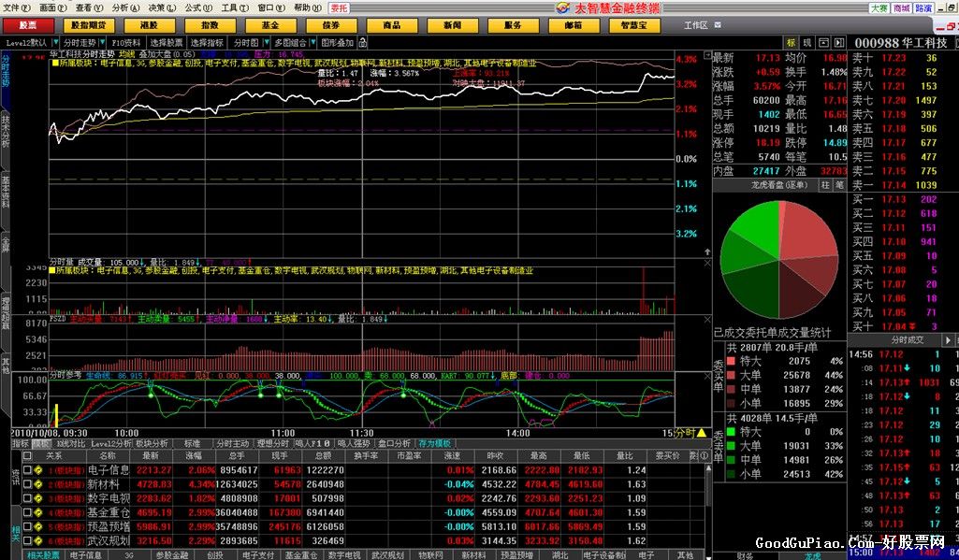Viewport: 959px width, 560px height.
Task: Click the 委托 button in menu bar
Action: coord(339,8)
